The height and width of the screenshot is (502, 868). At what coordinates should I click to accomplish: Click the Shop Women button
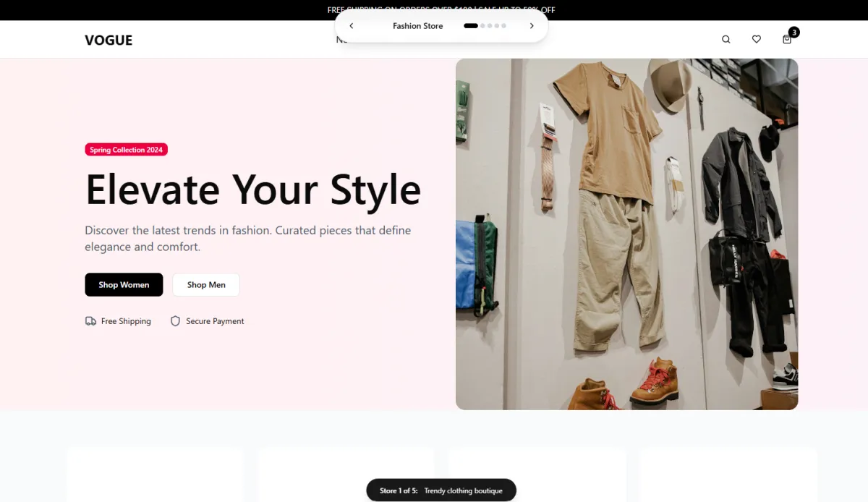tap(124, 285)
